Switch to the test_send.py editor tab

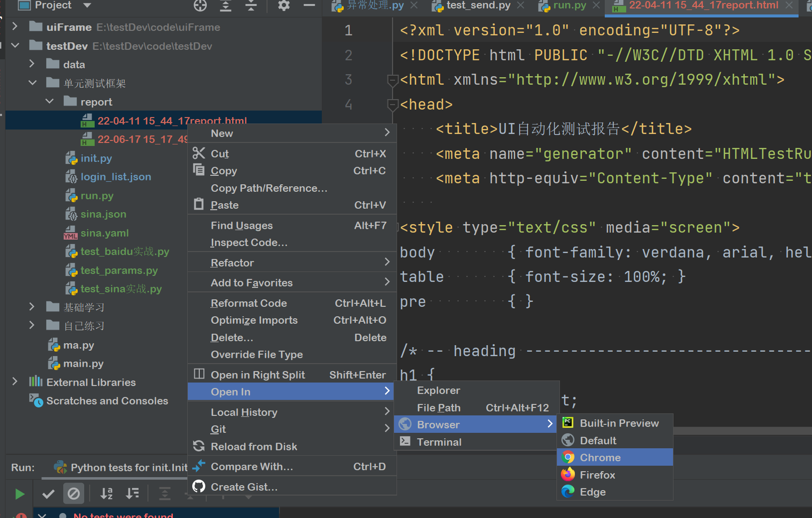click(x=478, y=5)
